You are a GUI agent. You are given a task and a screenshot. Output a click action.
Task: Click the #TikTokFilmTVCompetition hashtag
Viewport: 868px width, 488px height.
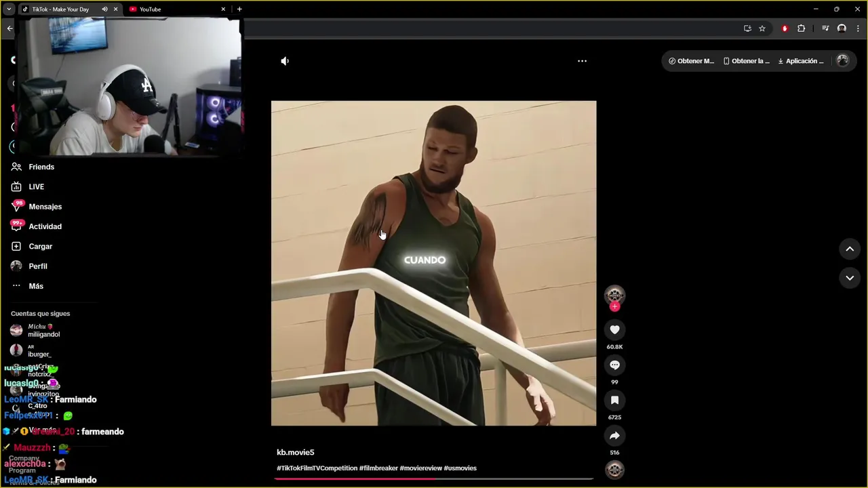317,468
